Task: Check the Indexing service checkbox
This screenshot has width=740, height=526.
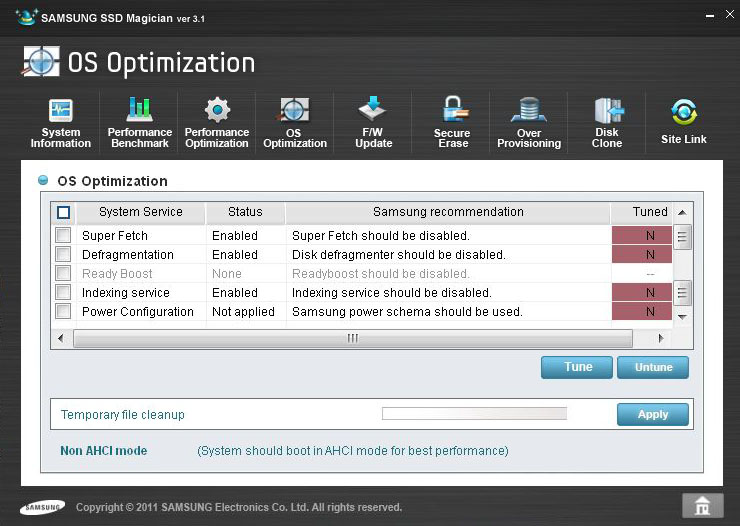Action: coord(63,292)
